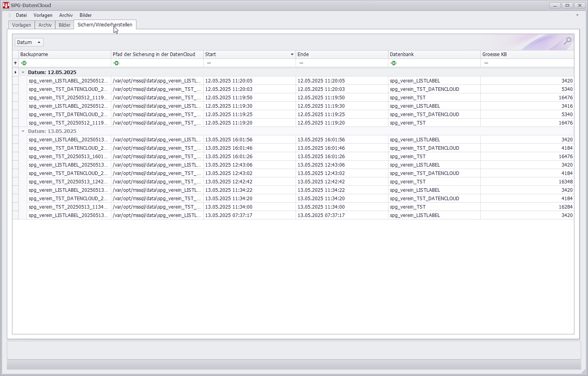Screen dimensions: 588x376
Task: Click the Pfad der Sicherung filter ABC icon
Action: pos(116,63)
